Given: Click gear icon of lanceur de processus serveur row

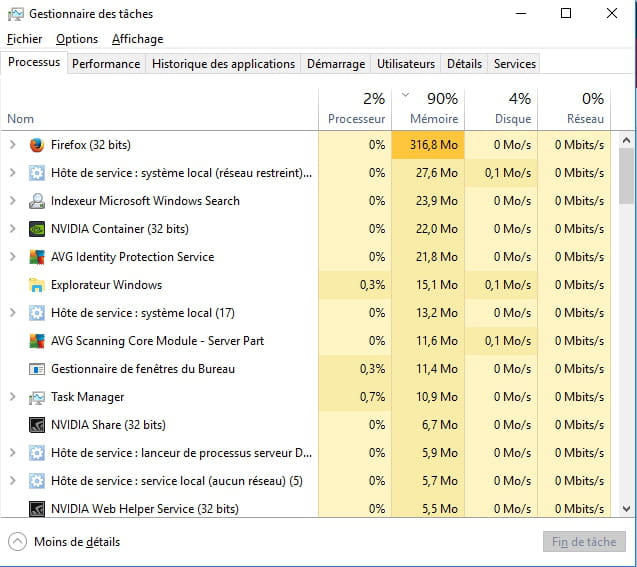Looking at the screenshot, I should (37, 453).
